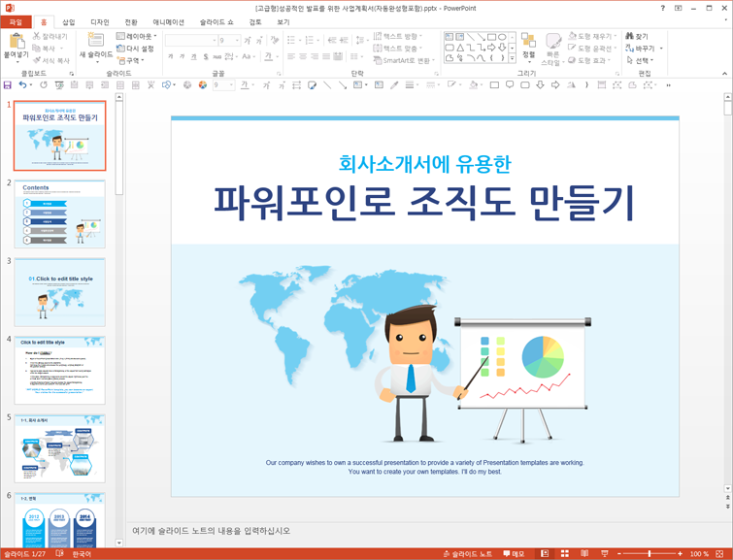733x560 pixels.
Task: Open the File (파일) tab
Action: tap(16, 22)
